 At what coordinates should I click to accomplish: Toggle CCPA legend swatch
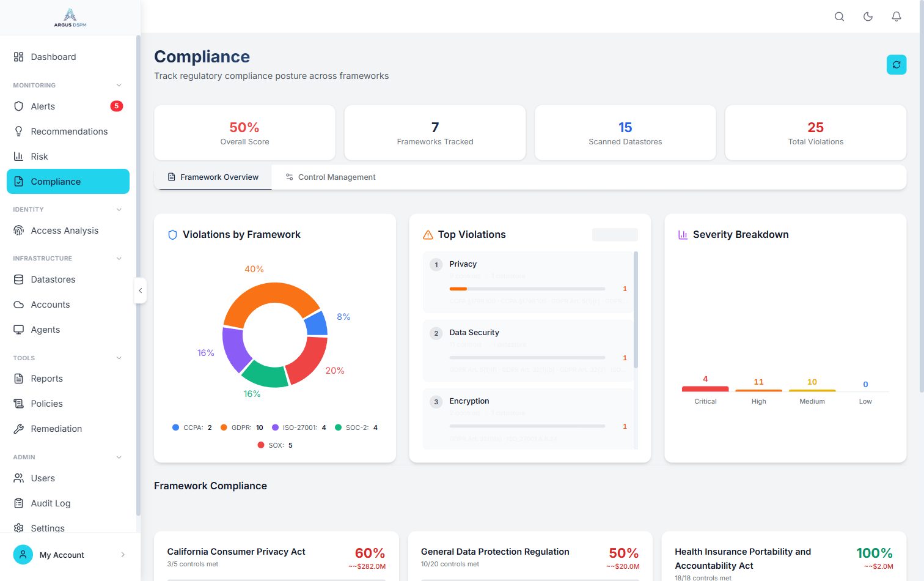pos(176,427)
